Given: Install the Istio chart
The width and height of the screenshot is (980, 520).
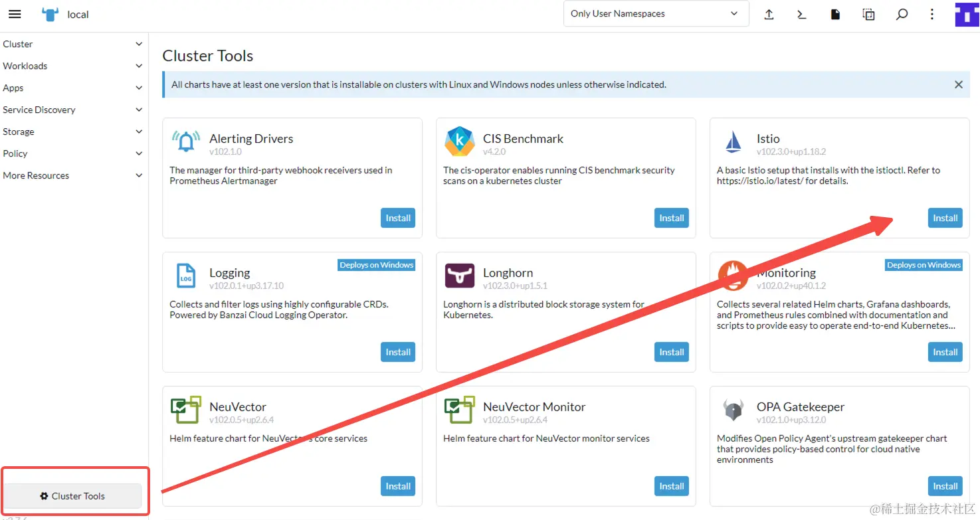Looking at the screenshot, I should [x=945, y=218].
